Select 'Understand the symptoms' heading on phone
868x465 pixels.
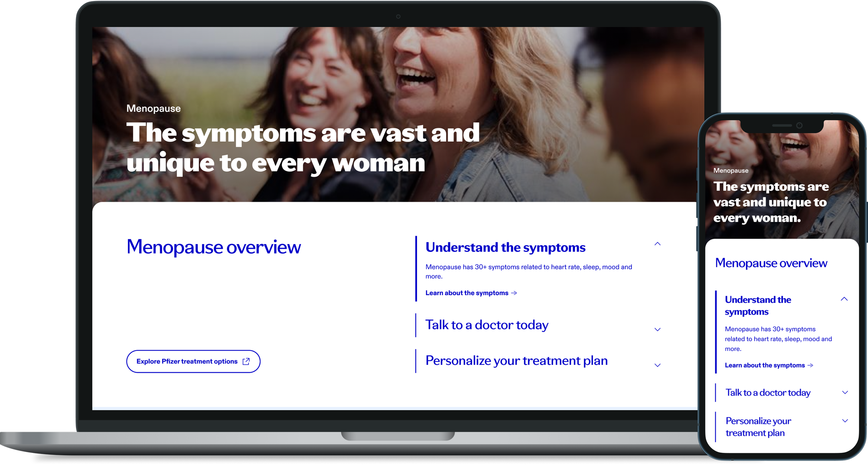758,306
